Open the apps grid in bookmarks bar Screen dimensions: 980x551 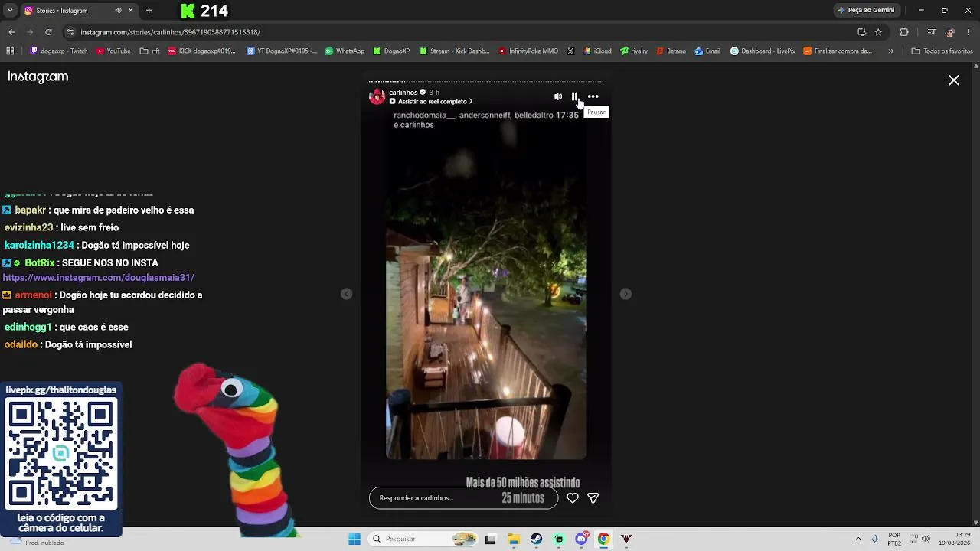point(10,51)
